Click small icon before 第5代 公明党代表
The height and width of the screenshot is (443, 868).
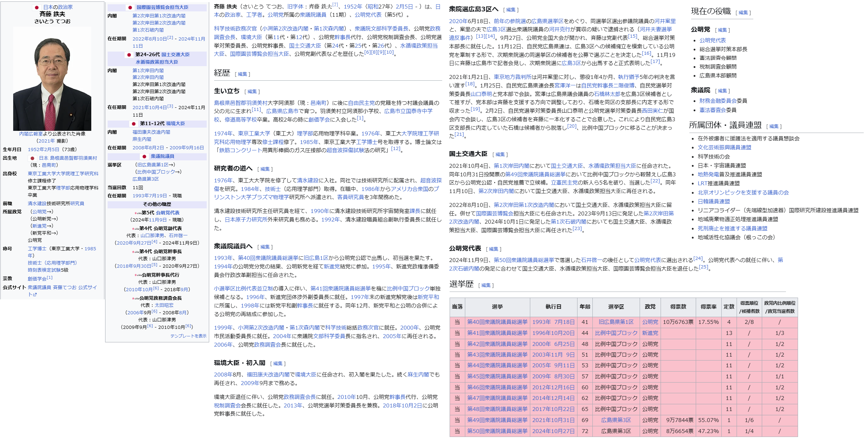tap(138, 213)
